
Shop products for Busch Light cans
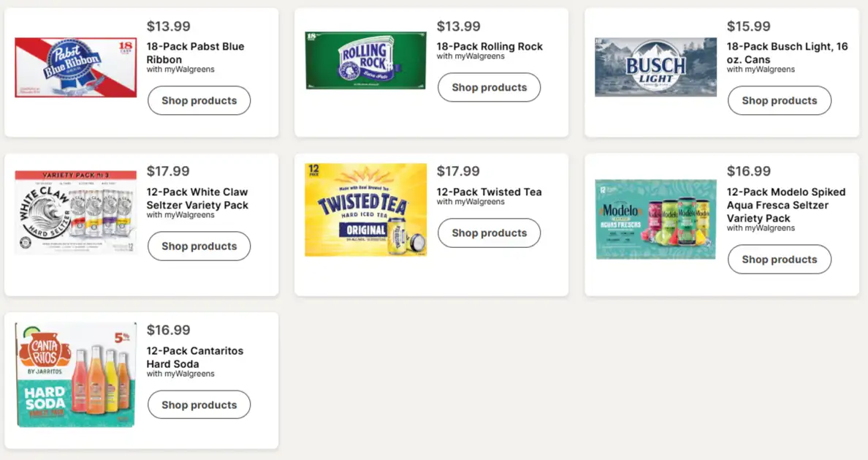(780, 100)
